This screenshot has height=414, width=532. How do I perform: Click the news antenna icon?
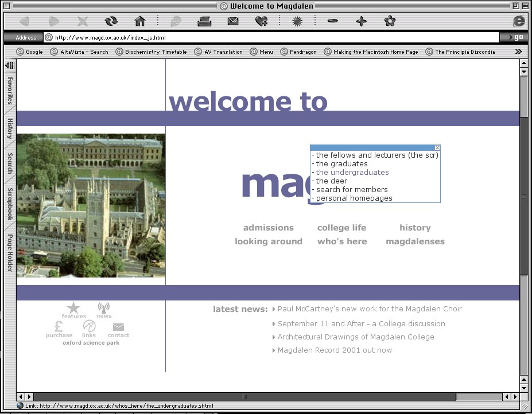pos(104,307)
